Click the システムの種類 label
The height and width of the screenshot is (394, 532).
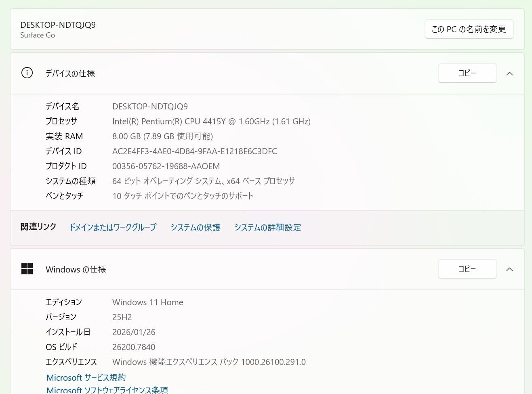(x=71, y=181)
